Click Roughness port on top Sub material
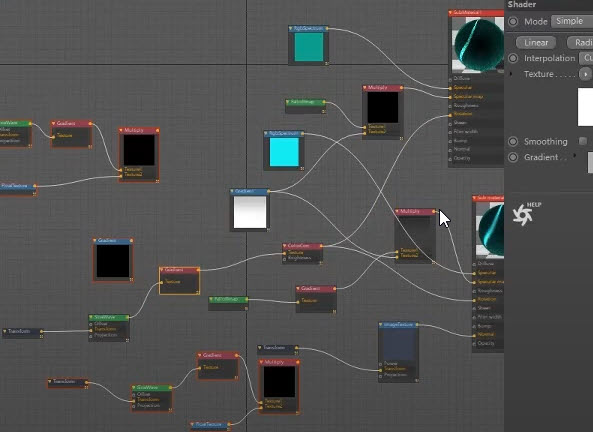This screenshot has width=593, height=432. (450, 106)
